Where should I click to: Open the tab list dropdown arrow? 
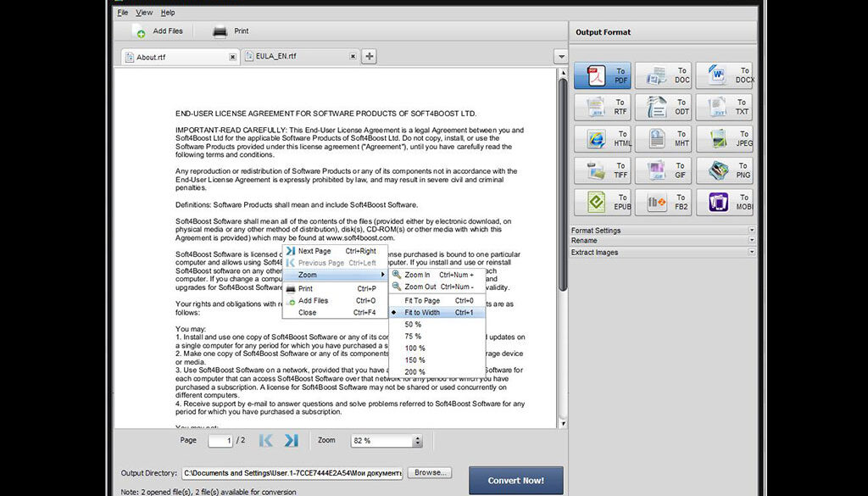[x=560, y=57]
